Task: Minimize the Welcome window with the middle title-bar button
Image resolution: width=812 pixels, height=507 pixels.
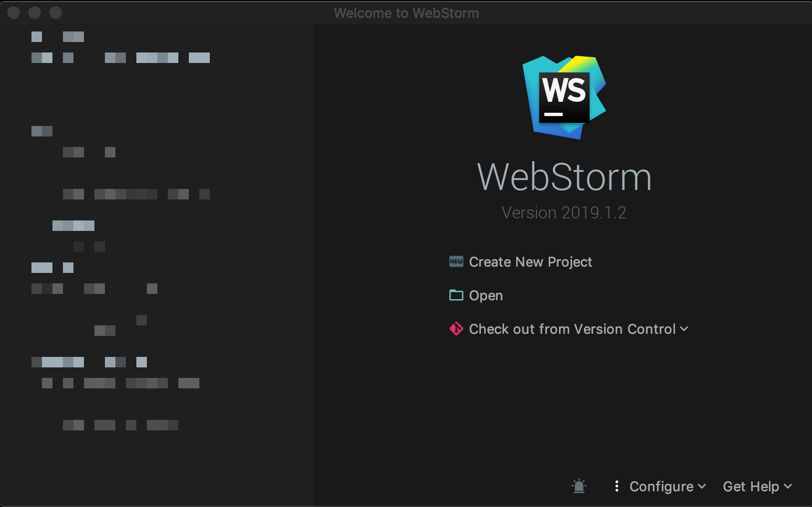Action: [35, 13]
